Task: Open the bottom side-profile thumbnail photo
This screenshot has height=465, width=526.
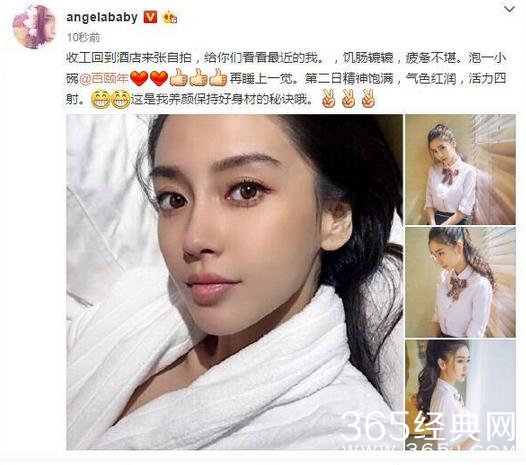Action: pos(460,395)
